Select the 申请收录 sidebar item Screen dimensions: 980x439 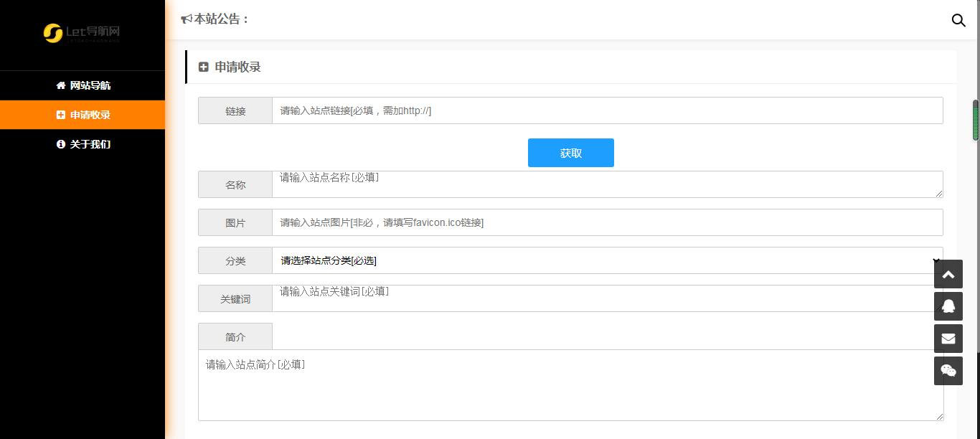(90, 115)
